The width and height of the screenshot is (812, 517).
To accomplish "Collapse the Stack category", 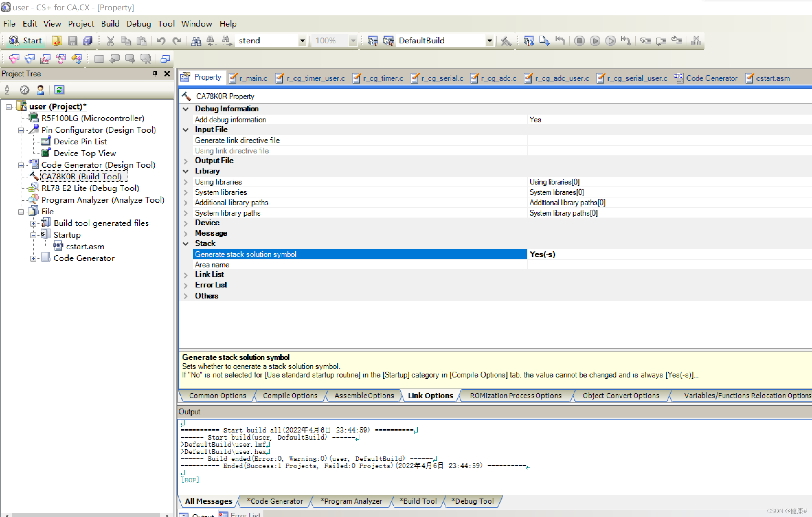I will 186,243.
